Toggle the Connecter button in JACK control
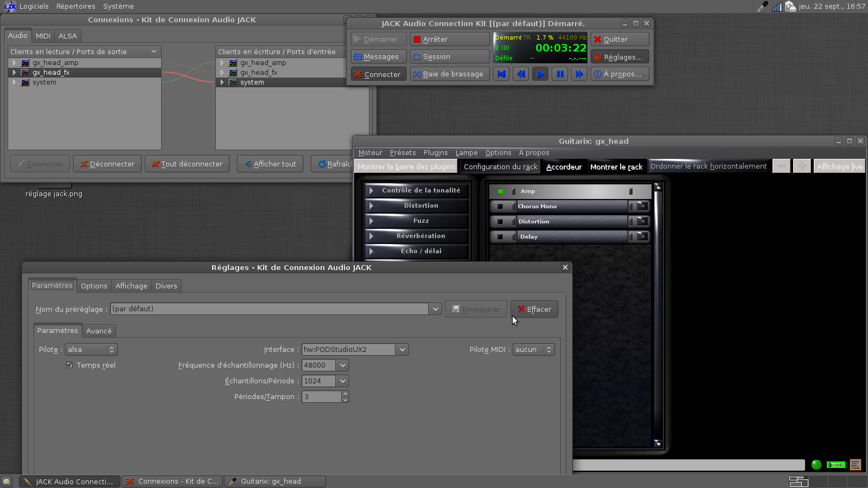This screenshot has height=488, width=868. click(x=379, y=74)
